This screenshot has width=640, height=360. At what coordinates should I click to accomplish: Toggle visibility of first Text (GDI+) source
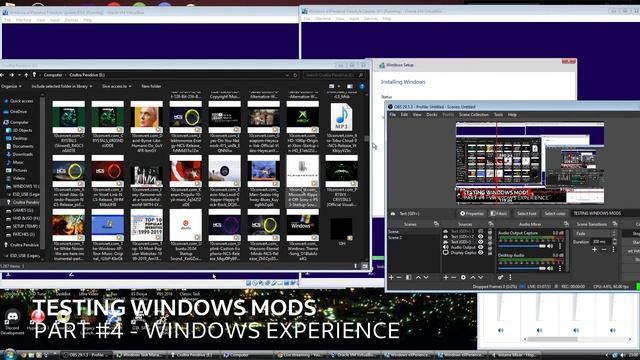(480, 231)
